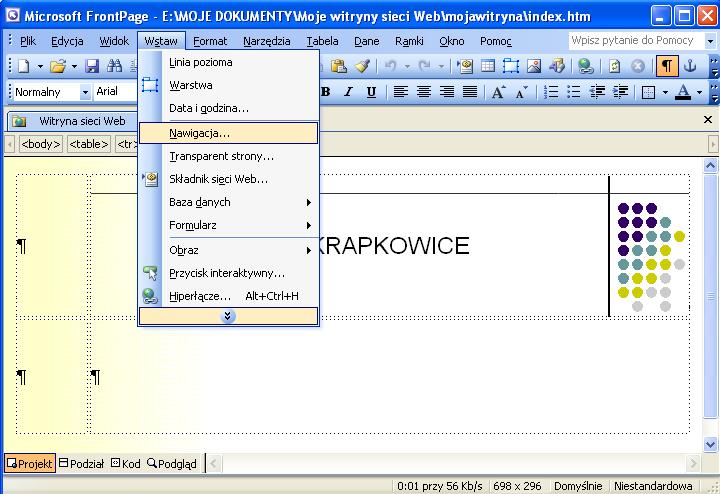Click the <body> tag selector
The width and height of the screenshot is (720, 494).
[x=40, y=144]
